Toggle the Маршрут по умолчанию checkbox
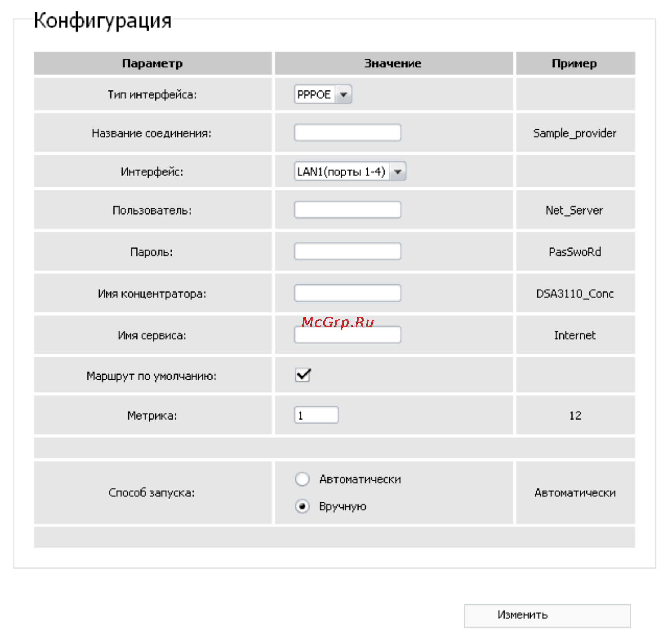The image size is (671, 644). point(303,375)
